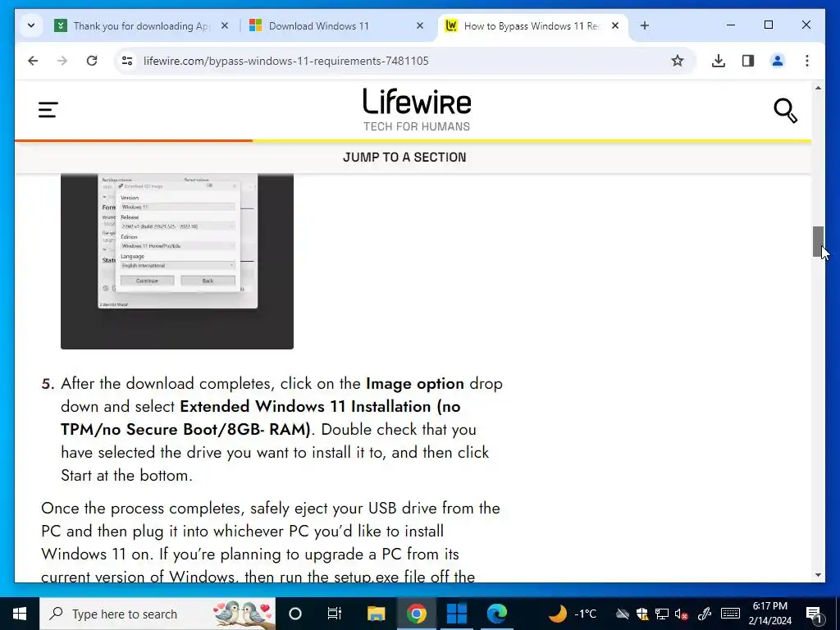Viewport: 840px width, 630px height.
Task: Open the Lifewire hamburger menu
Action: 48,110
